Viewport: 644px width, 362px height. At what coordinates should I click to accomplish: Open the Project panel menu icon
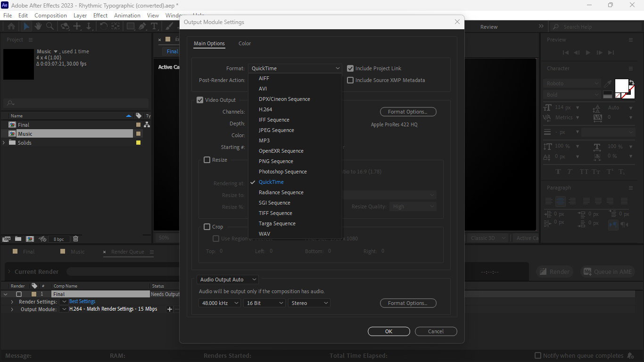31,40
